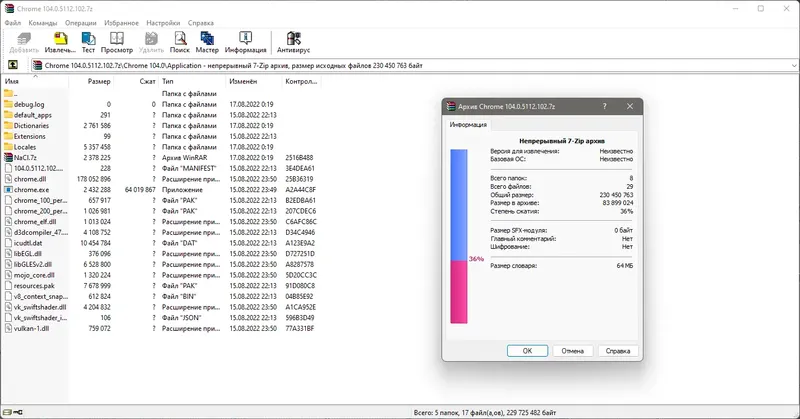Viewport: 800px width, 419px height.
Task: Select the vk_swiftshader.dll file row
Action: (x=161, y=307)
